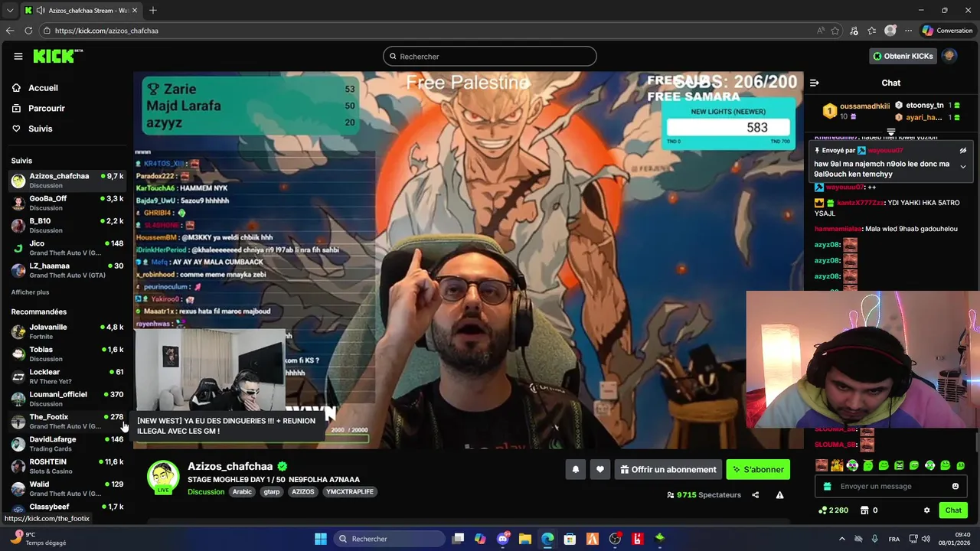Open B_B10 followed channel

click(x=67, y=225)
